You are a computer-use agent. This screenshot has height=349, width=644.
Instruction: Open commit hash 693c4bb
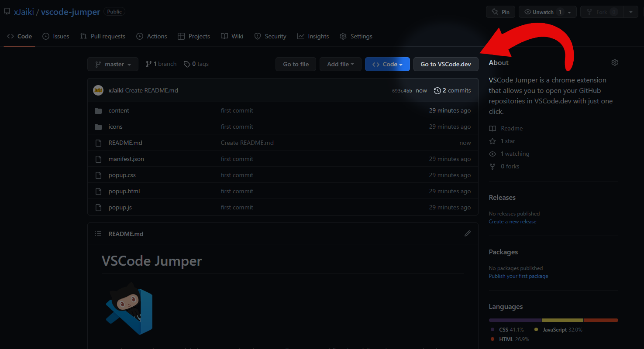[x=402, y=91]
